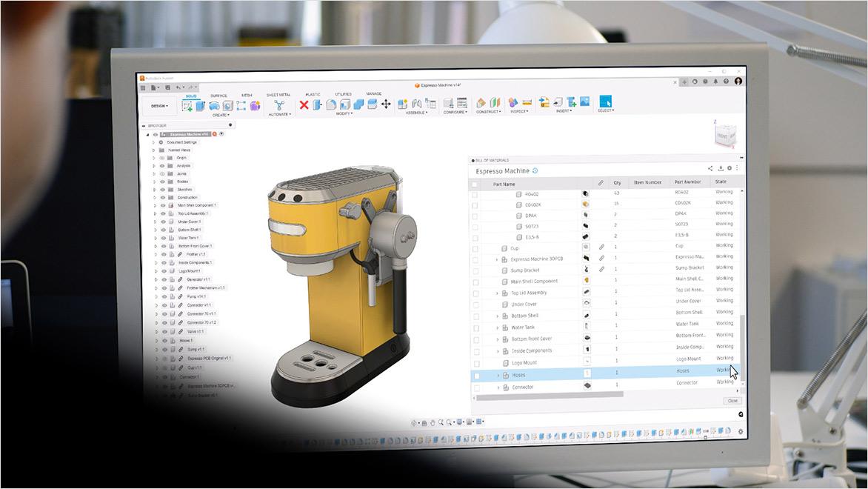Switch to the Surface tab
The height and width of the screenshot is (489, 868).
click(x=218, y=96)
